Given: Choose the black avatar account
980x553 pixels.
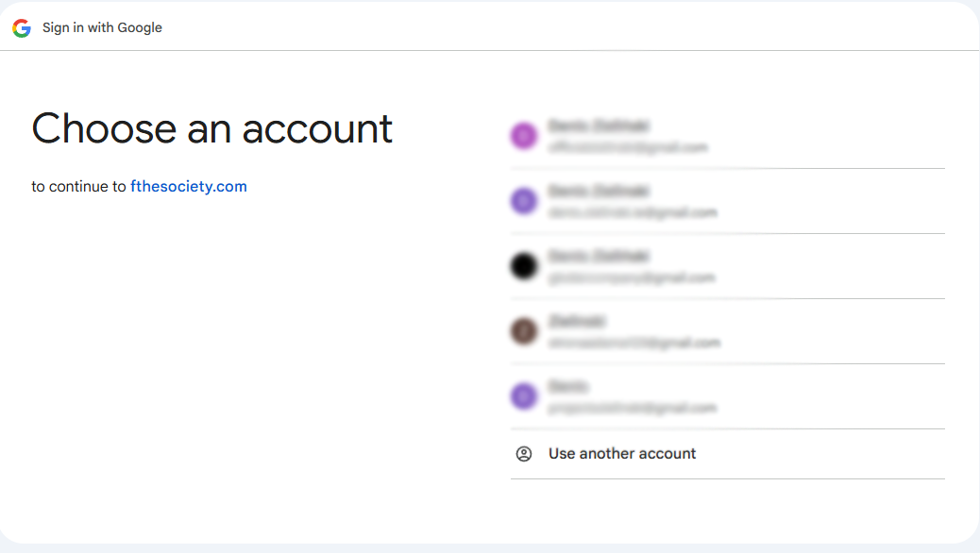Looking at the screenshot, I should pyautogui.click(x=524, y=266).
